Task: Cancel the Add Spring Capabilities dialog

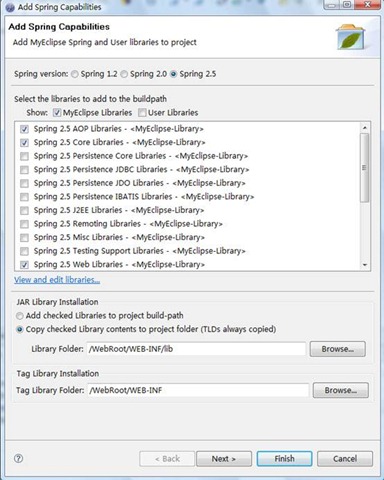Action: pos(345,459)
